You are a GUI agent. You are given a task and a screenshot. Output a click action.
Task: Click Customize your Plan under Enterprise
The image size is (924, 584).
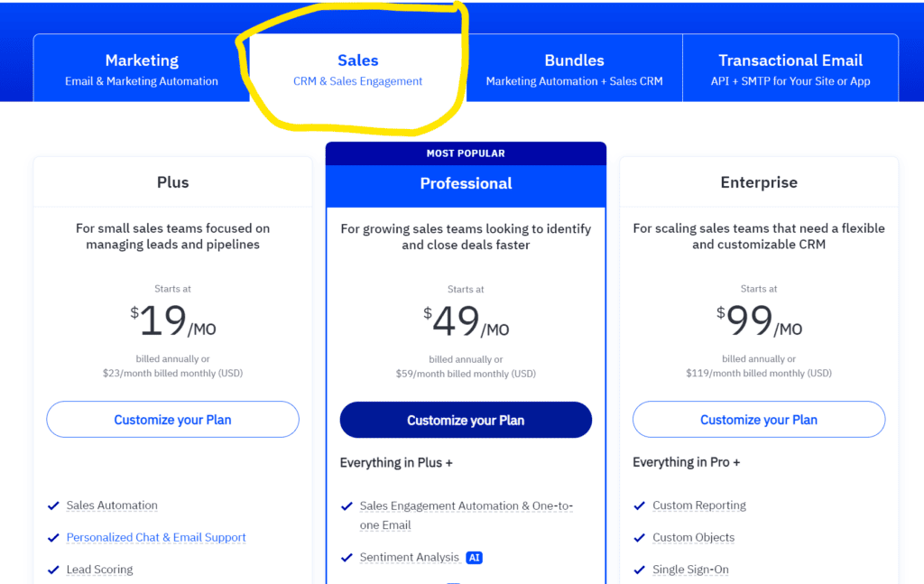click(758, 420)
